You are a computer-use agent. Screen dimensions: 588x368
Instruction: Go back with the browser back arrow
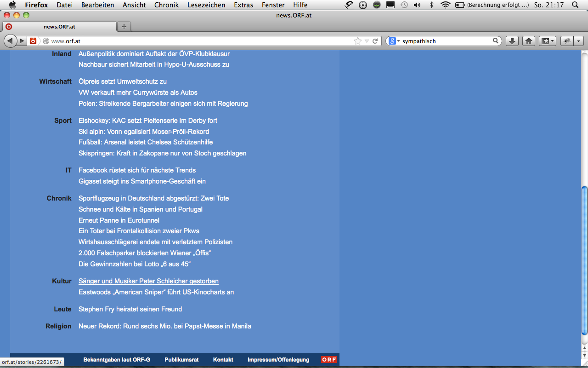pyautogui.click(x=11, y=41)
